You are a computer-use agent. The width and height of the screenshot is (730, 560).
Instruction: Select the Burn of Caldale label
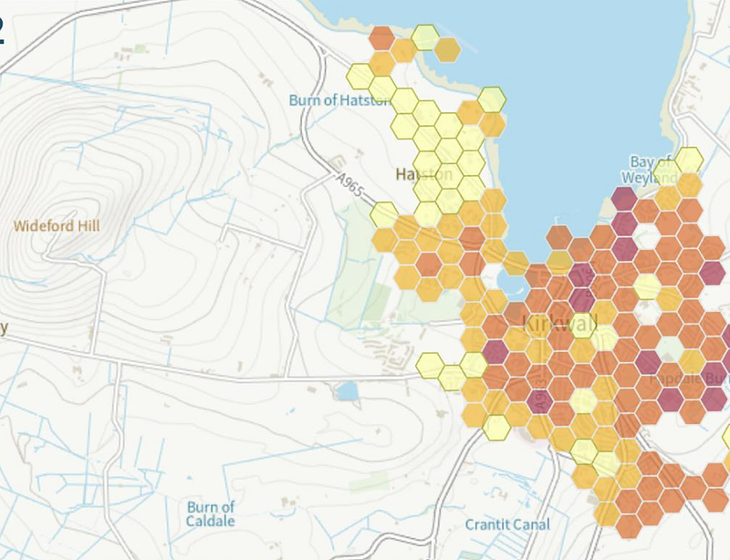click(x=212, y=513)
